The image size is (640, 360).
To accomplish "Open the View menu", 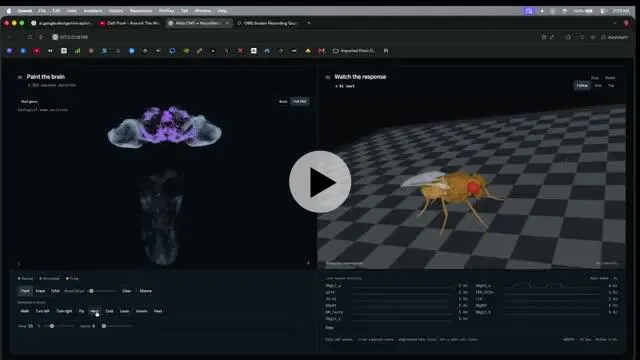I will point(71,11).
